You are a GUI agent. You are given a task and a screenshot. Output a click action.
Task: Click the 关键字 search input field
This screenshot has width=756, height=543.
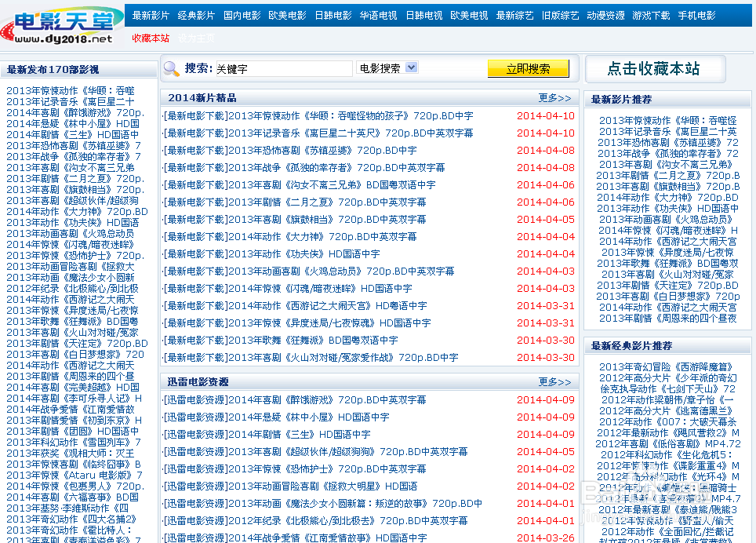[284, 68]
